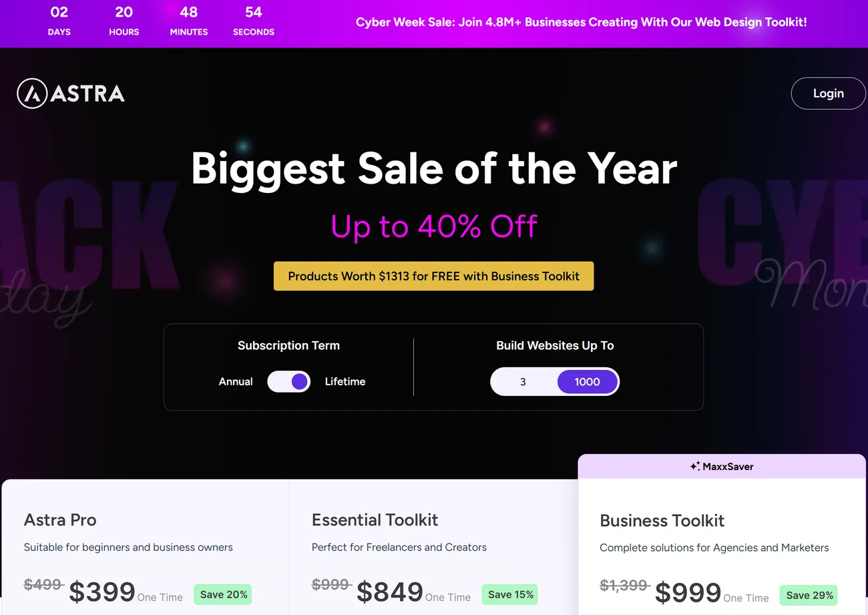Click the Products Worth $1313 FREE button
The width and height of the screenshot is (868, 615).
(433, 276)
